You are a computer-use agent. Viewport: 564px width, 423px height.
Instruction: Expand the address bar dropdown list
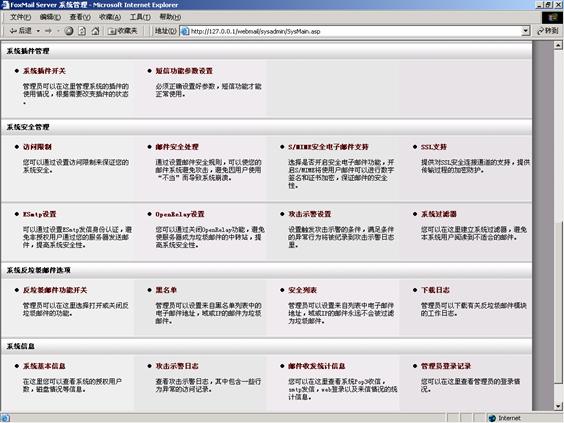[x=526, y=31]
